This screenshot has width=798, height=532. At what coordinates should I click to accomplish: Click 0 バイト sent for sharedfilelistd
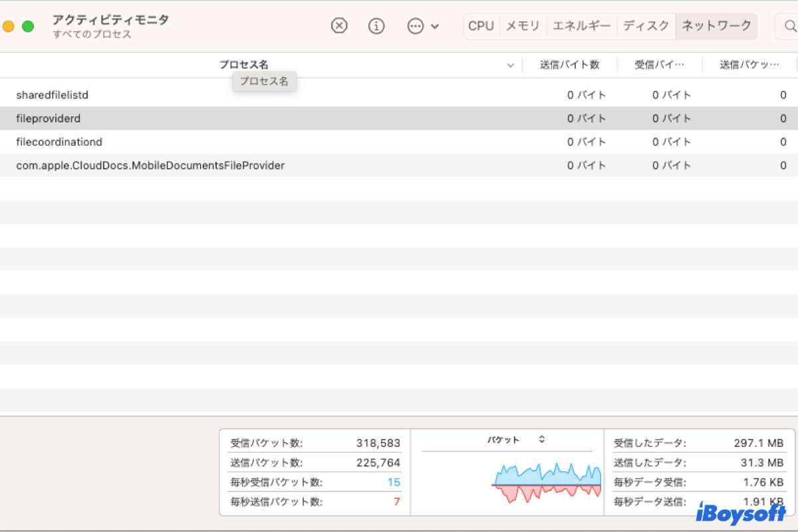tap(587, 95)
